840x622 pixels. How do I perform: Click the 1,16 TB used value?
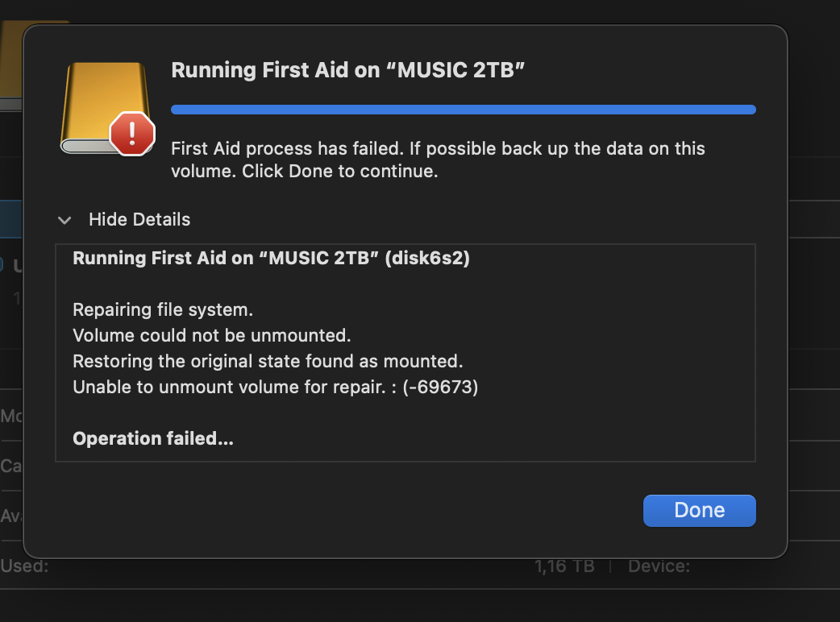(564, 566)
